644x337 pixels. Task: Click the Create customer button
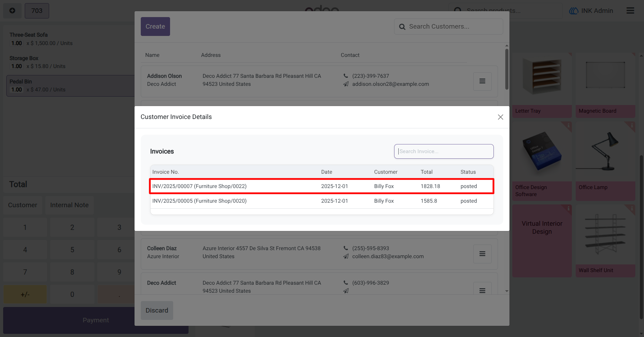coord(155,27)
